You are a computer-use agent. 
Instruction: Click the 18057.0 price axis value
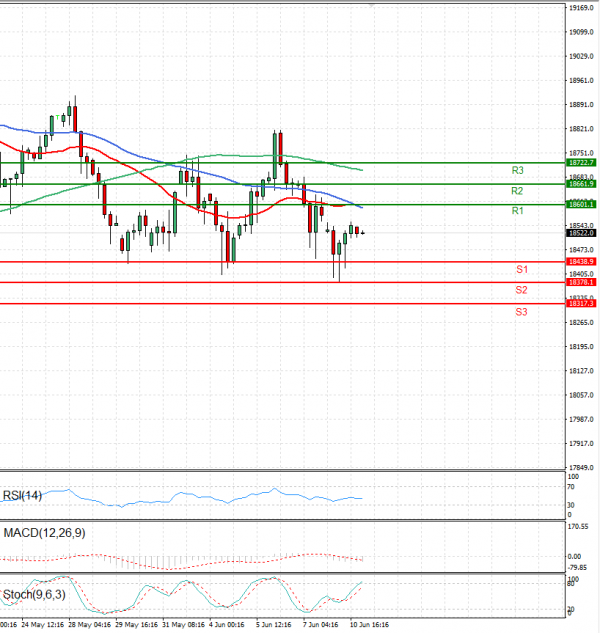(x=581, y=395)
